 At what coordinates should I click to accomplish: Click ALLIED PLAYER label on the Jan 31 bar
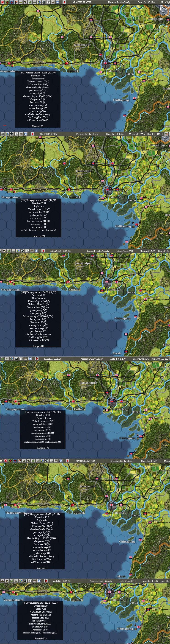(48, 134)
